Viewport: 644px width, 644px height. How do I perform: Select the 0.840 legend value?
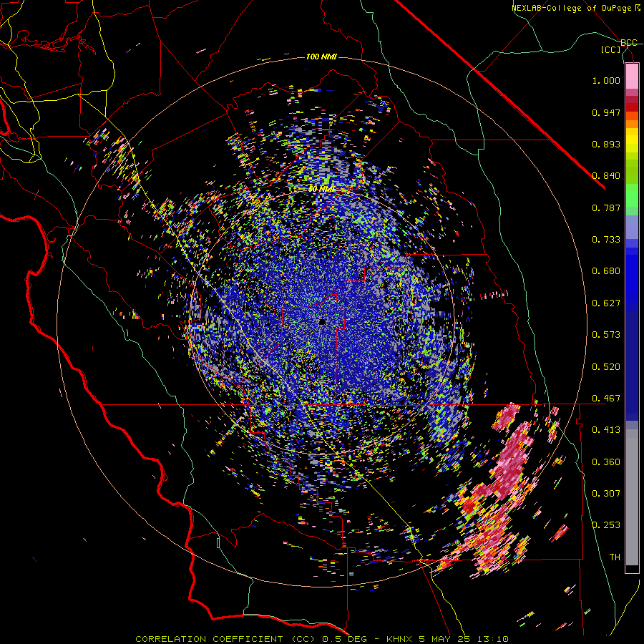(606, 176)
